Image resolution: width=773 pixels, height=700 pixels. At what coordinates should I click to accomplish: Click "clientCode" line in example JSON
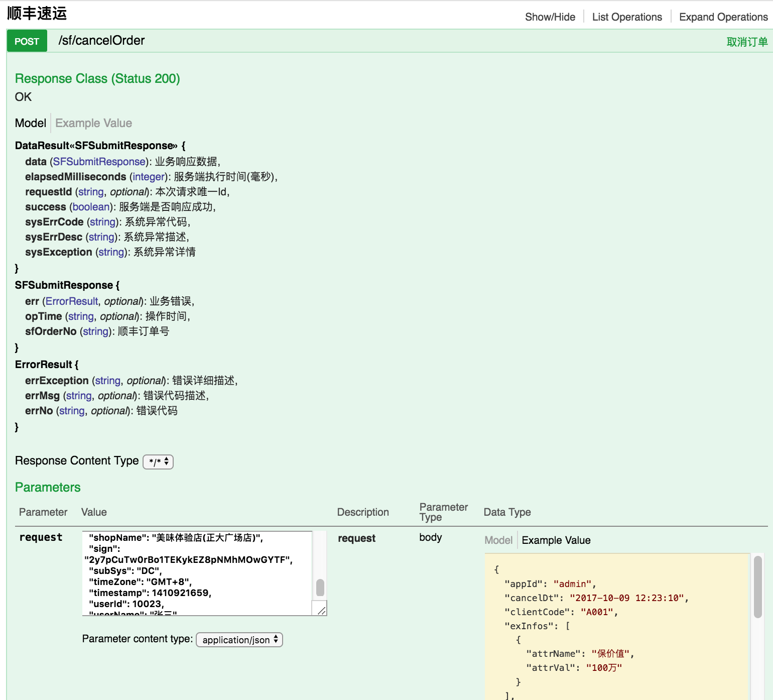pos(561,612)
